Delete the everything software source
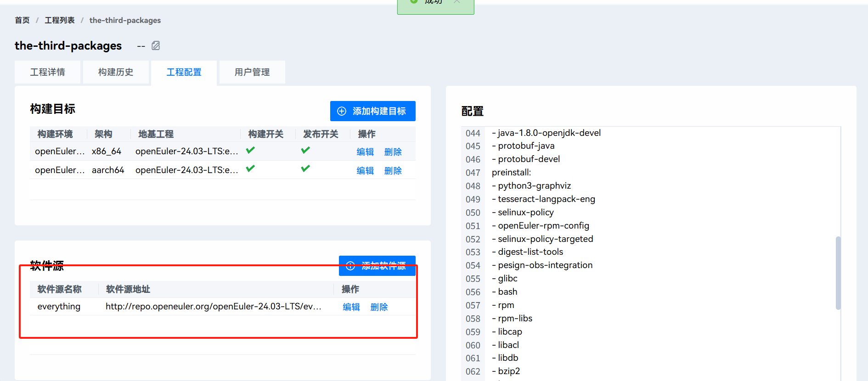The width and height of the screenshot is (868, 381). tap(379, 307)
